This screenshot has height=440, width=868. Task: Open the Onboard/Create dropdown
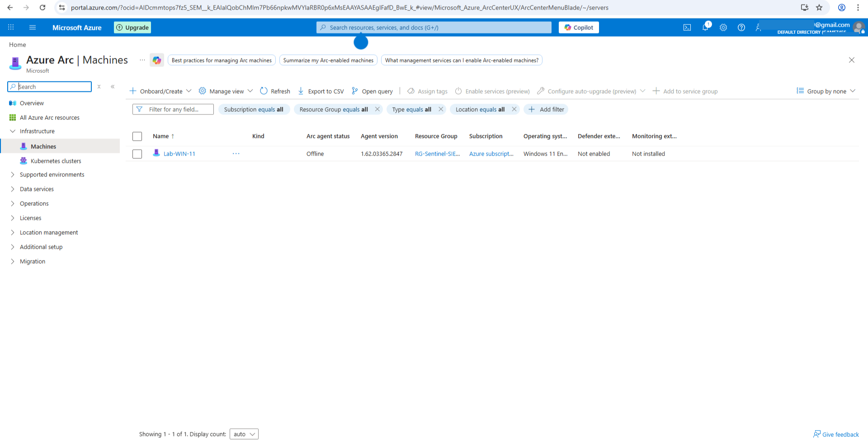[x=160, y=91]
